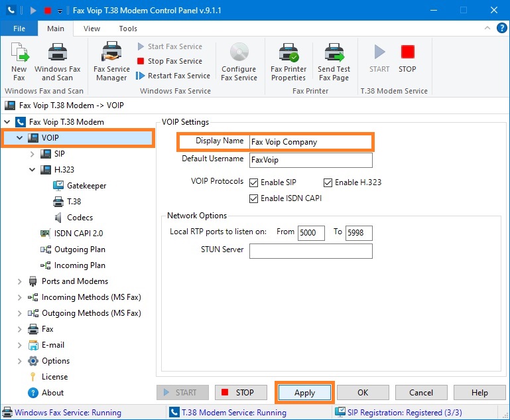Click quick access play icon in title bar
510x420 pixels.
pos(33,11)
